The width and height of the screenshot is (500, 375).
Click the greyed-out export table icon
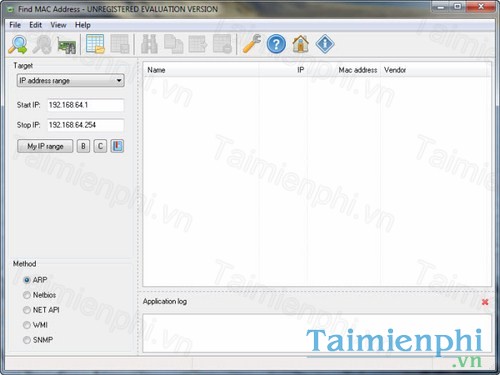click(x=198, y=44)
